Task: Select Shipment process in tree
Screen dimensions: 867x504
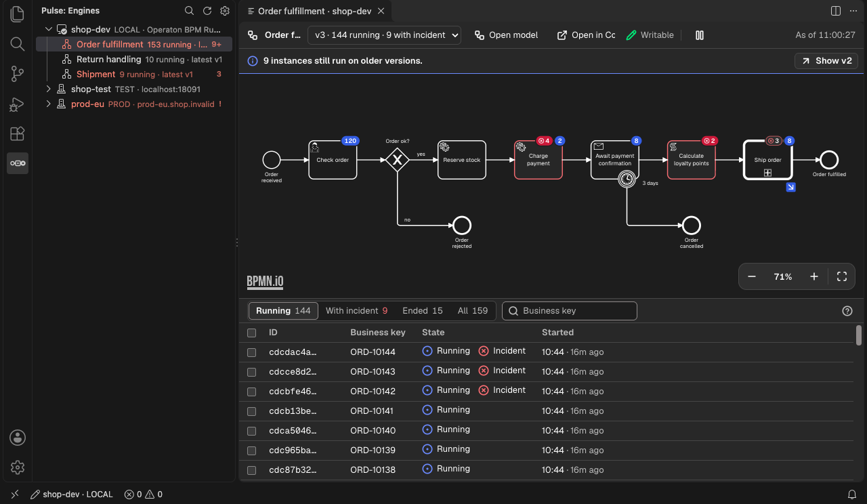Action: (134, 75)
